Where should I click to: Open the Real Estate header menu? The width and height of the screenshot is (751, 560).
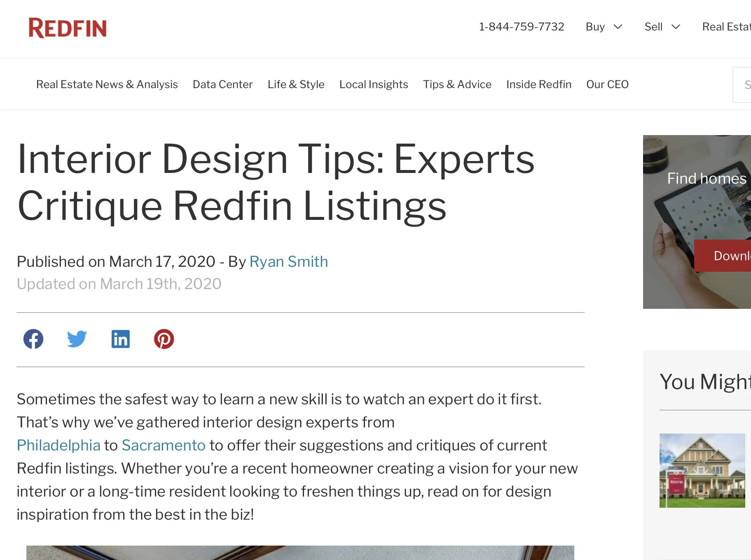click(x=727, y=27)
